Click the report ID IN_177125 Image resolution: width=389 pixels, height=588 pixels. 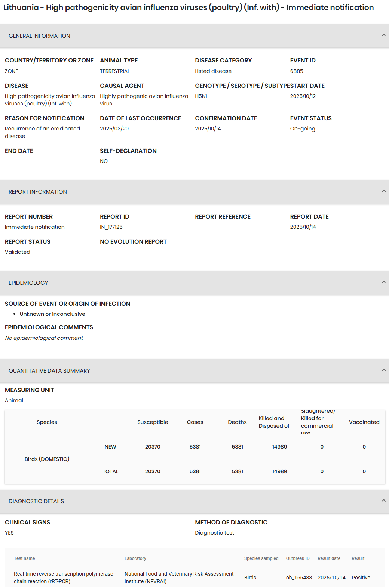click(x=111, y=227)
